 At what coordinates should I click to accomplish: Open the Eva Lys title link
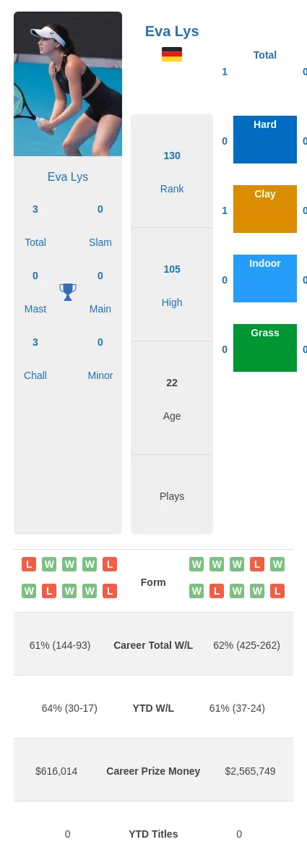coord(172,31)
